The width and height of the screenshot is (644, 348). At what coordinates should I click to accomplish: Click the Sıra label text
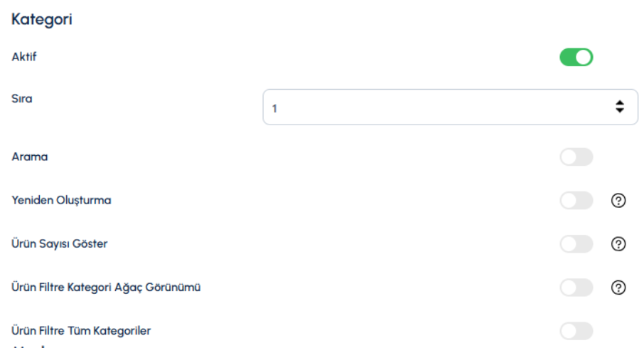coord(22,99)
